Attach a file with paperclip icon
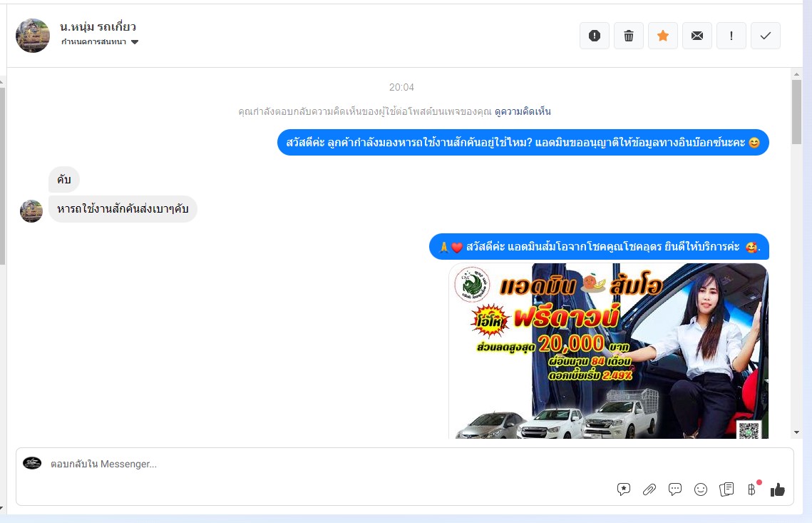Viewport: 812px width, 523px height. (x=649, y=489)
